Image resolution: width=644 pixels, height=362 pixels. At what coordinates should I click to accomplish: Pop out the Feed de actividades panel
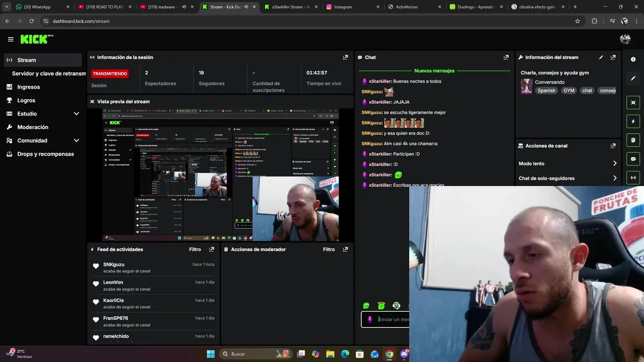pyautogui.click(x=211, y=249)
